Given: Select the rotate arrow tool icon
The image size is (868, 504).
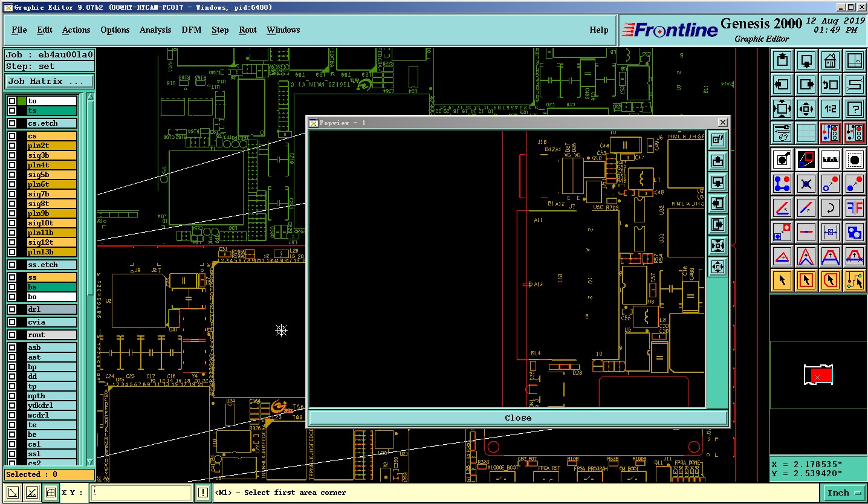Looking at the screenshot, I should (x=830, y=208).
